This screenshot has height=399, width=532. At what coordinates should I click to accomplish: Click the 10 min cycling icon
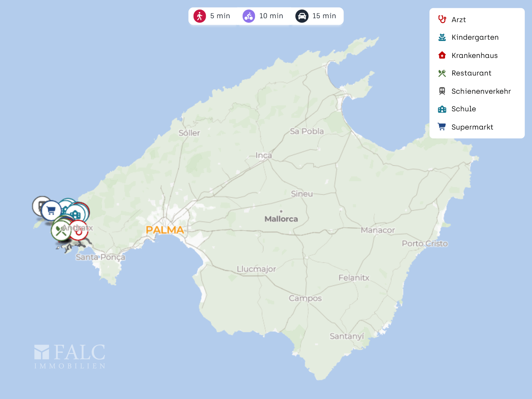249,16
